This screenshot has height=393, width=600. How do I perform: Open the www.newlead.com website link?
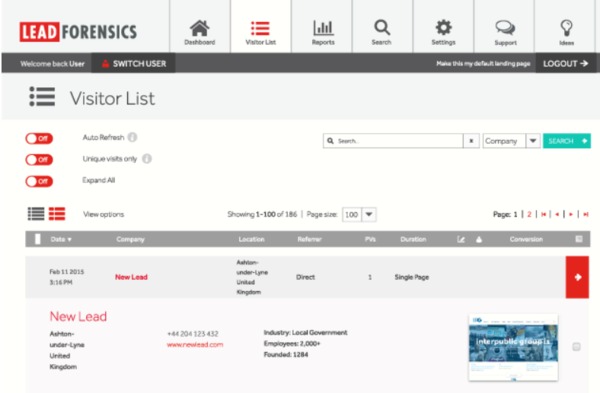click(195, 344)
